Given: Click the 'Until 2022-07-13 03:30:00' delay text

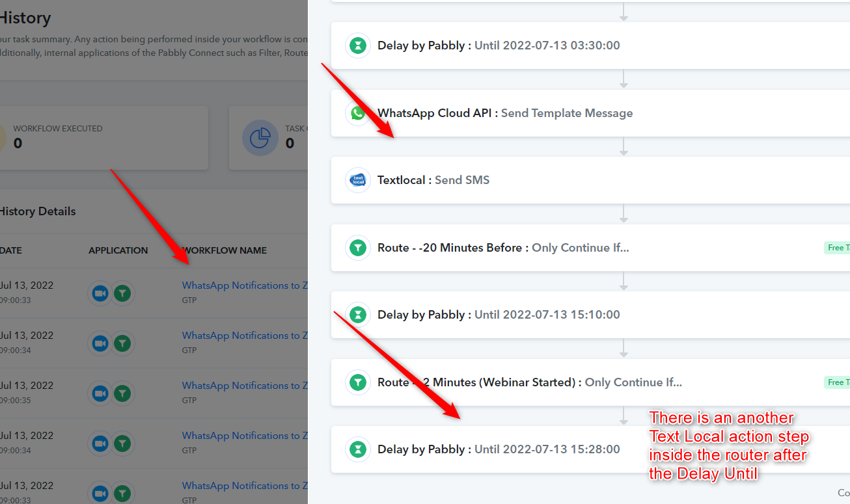Looking at the screenshot, I should tap(547, 46).
